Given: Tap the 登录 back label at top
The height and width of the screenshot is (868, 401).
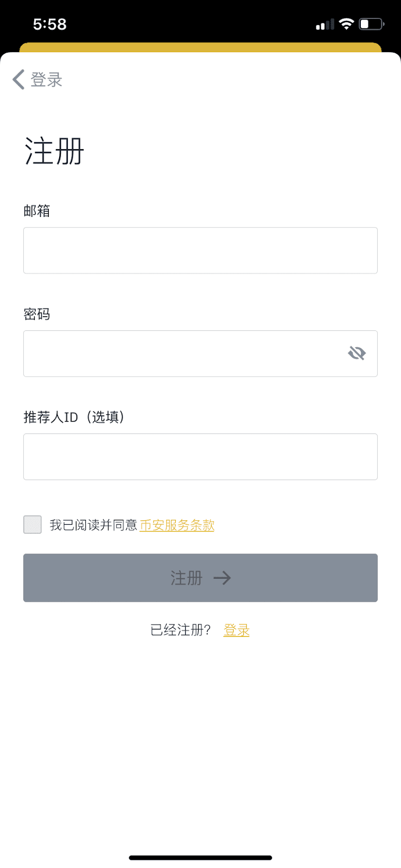Looking at the screenshot, I should (47, 80).
